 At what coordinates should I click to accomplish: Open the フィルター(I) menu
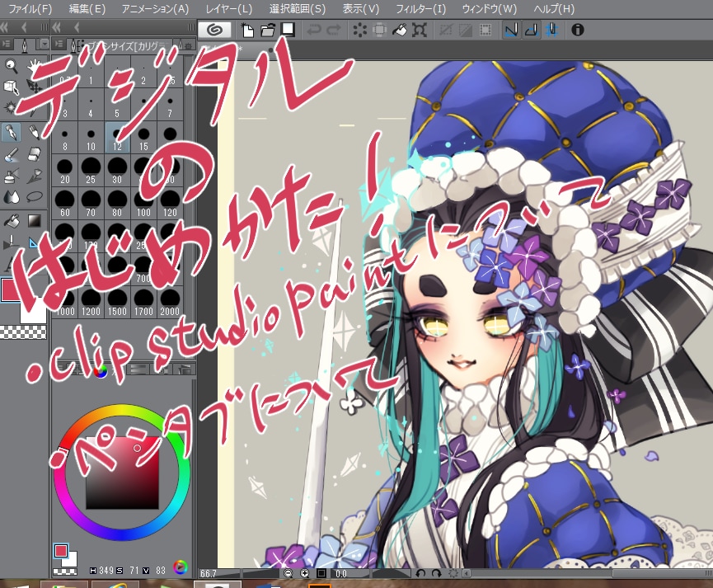pos(420,9)
